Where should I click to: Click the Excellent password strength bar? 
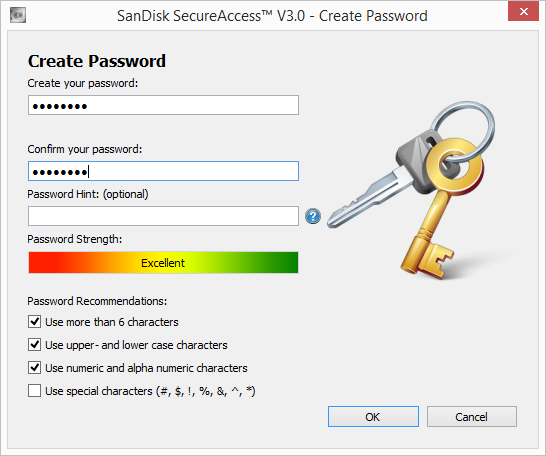point(163,262)
